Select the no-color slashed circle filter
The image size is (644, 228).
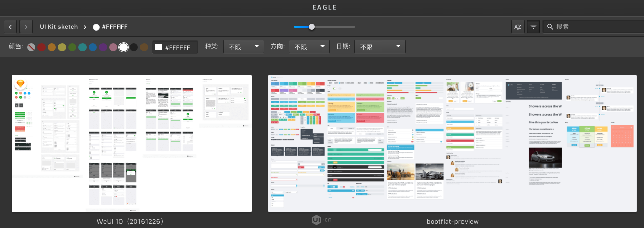(x=31, y=47)
